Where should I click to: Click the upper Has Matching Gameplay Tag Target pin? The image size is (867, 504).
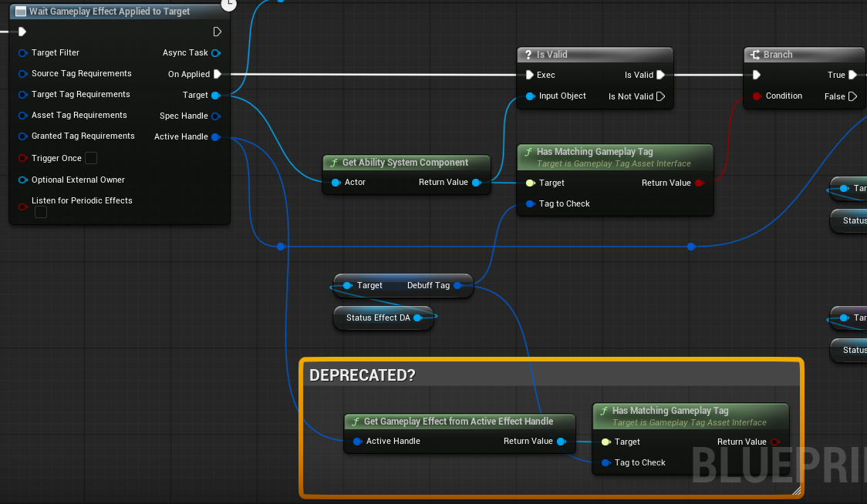pyautogui.click(x=530, y=183)
